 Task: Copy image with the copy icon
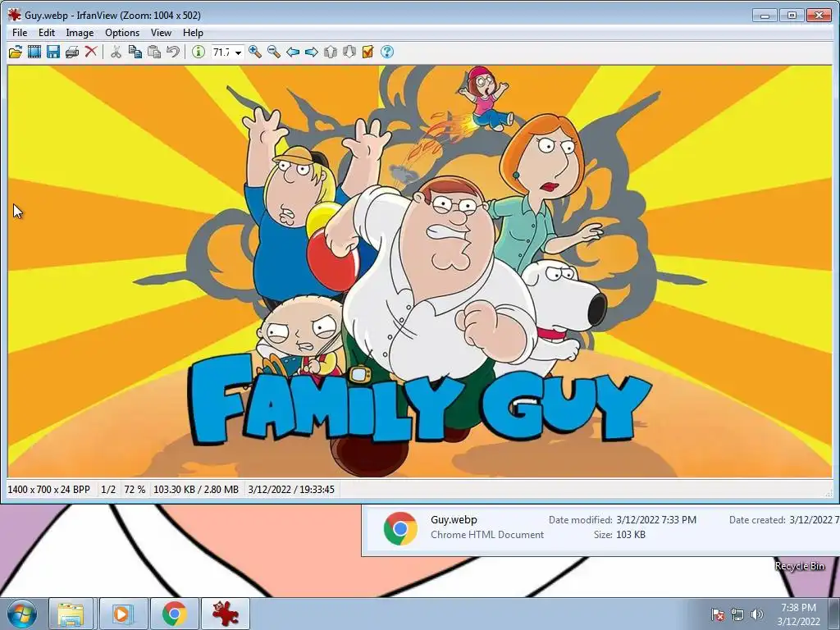point(135,52)
